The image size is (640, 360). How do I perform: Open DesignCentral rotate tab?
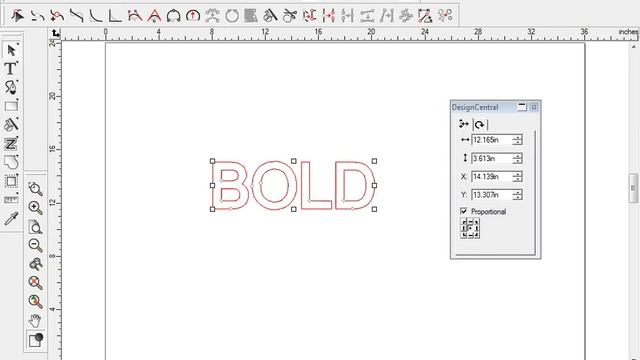click(480, 124)
